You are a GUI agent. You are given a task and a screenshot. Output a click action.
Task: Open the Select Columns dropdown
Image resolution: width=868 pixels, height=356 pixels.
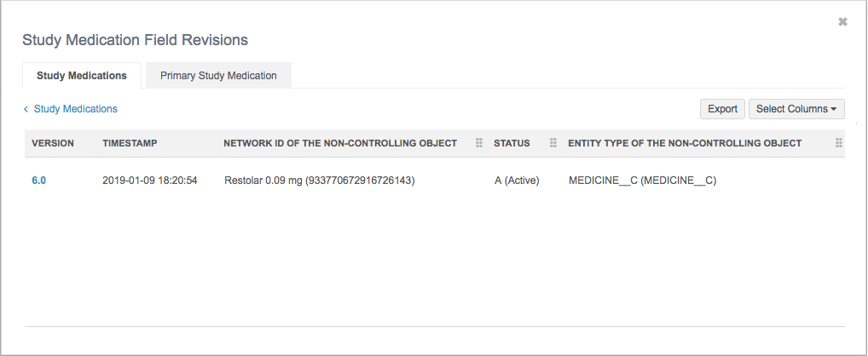pos(796,109)
